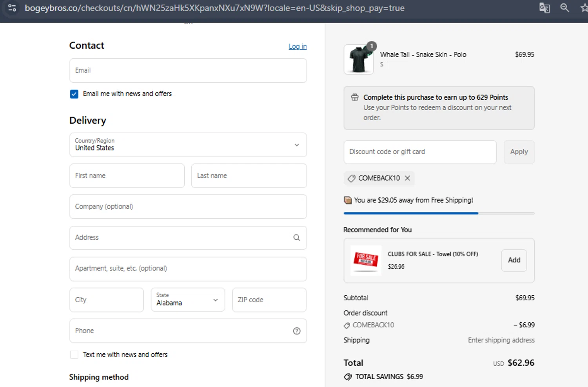Screen dimensions: 588x387
Task: Remove the COMEBACK10 discount tag
Action: (408, 178)
